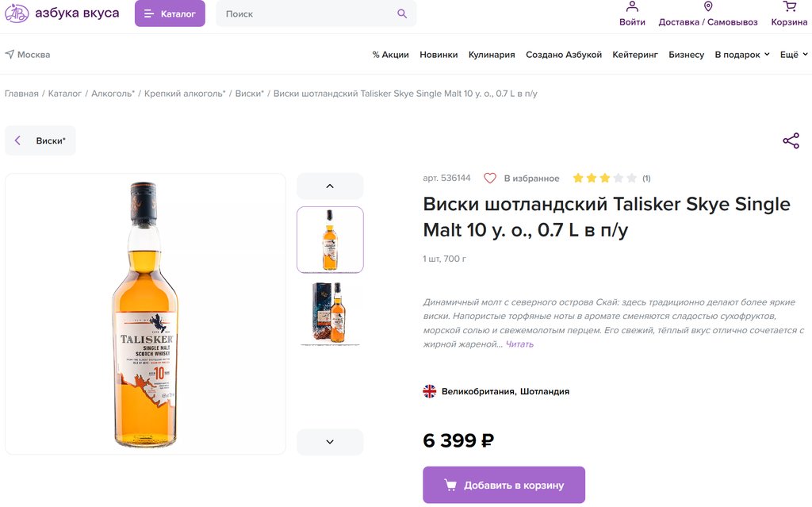Go back using the Виски* back button
The image size is (812, 507).
point(40,140)
